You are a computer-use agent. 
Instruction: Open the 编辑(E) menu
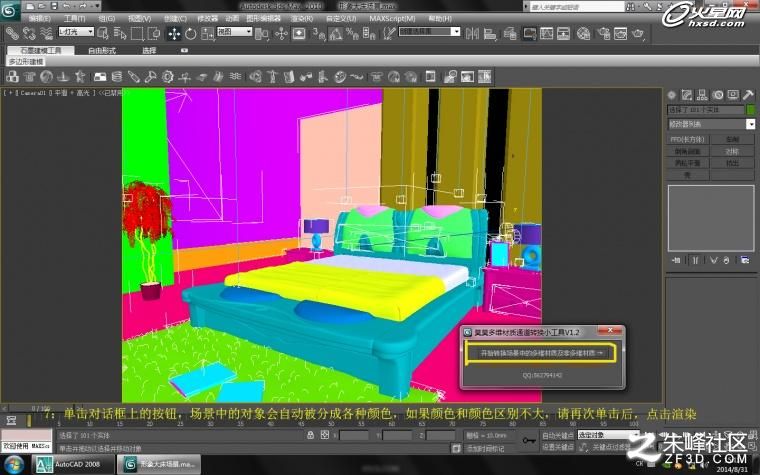tap(40, 18)
